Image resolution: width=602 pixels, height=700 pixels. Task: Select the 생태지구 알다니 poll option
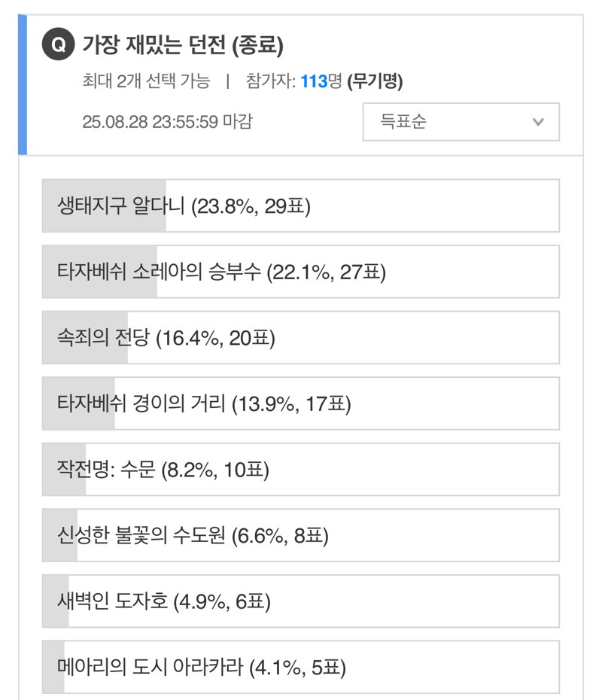[x=301, y=205]
